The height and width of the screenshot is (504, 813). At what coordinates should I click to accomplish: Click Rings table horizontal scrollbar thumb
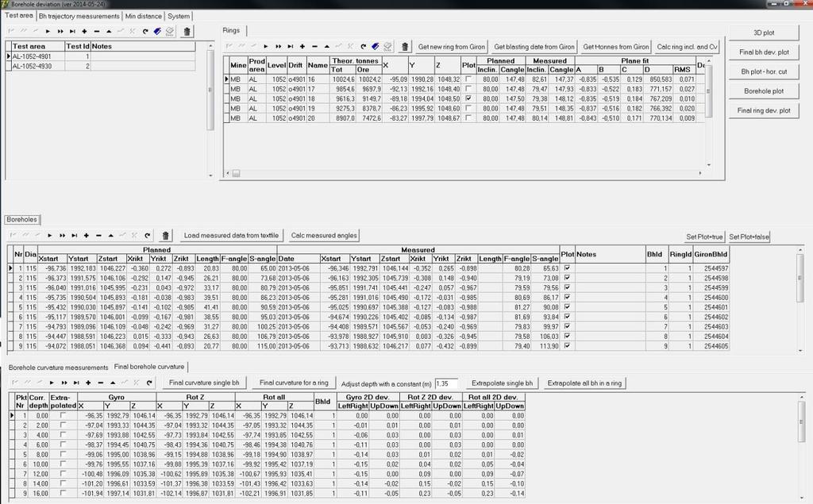(236, 173)
